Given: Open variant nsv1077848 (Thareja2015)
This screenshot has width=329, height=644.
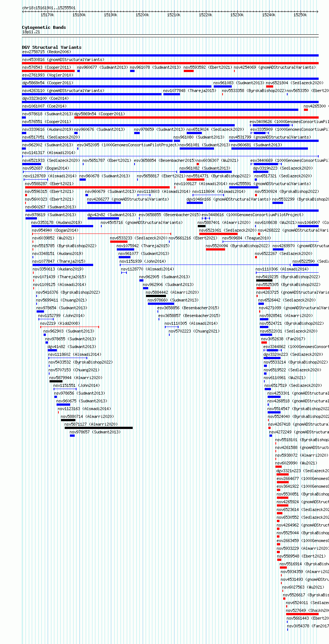Looking at the screenshot, I should pos(190,91).
